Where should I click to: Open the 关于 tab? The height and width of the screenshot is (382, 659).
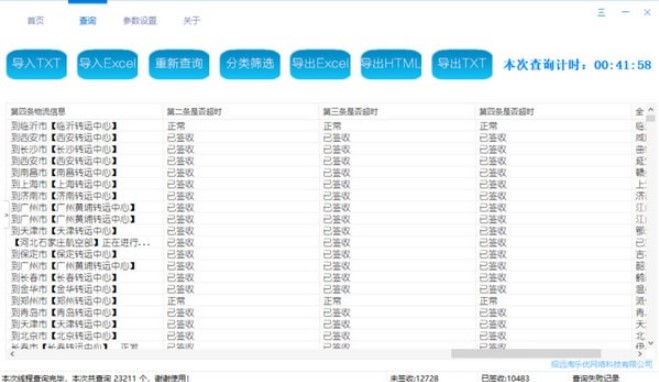[192, 21]
